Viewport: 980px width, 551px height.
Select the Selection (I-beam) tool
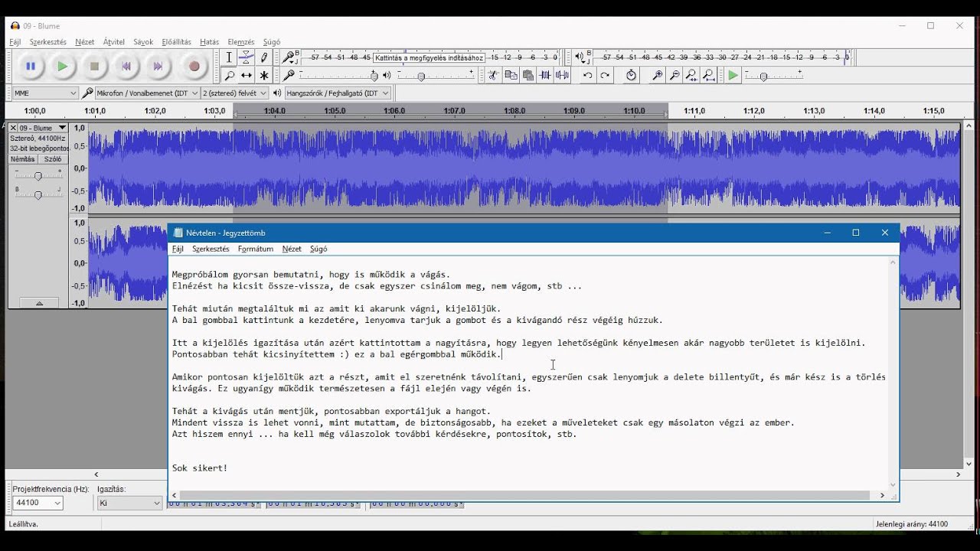pyautogui.click(x=229, y=57)
